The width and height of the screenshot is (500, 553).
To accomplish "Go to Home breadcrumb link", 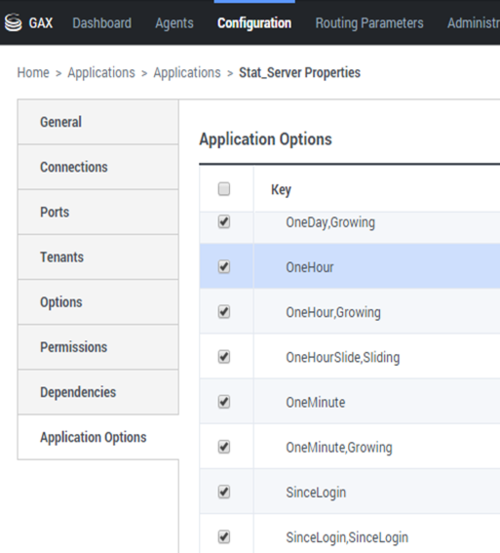I will [33, 72].
